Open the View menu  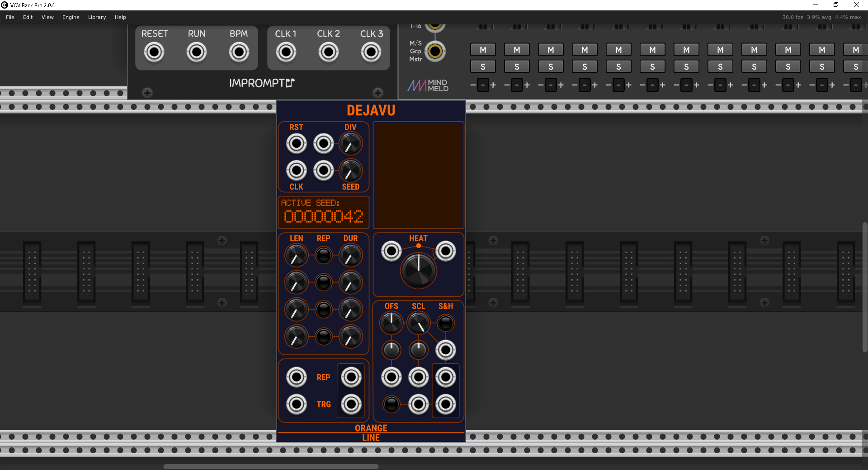pyautogui.click(x=47, y=17)
